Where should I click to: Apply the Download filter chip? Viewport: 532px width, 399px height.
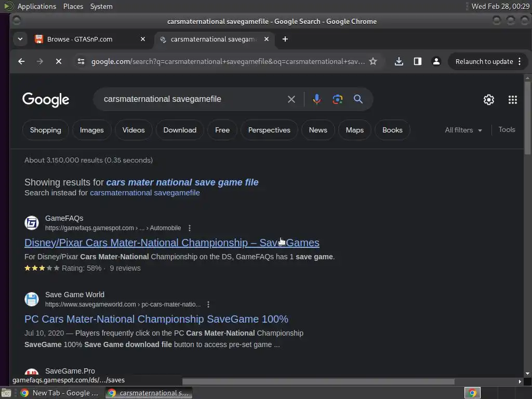click(180, 130)
